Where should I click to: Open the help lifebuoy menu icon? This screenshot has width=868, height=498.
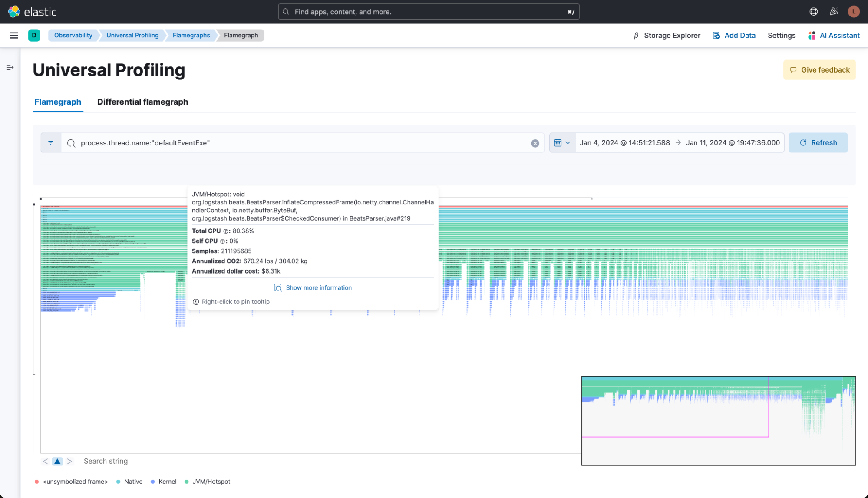[814, 12]
